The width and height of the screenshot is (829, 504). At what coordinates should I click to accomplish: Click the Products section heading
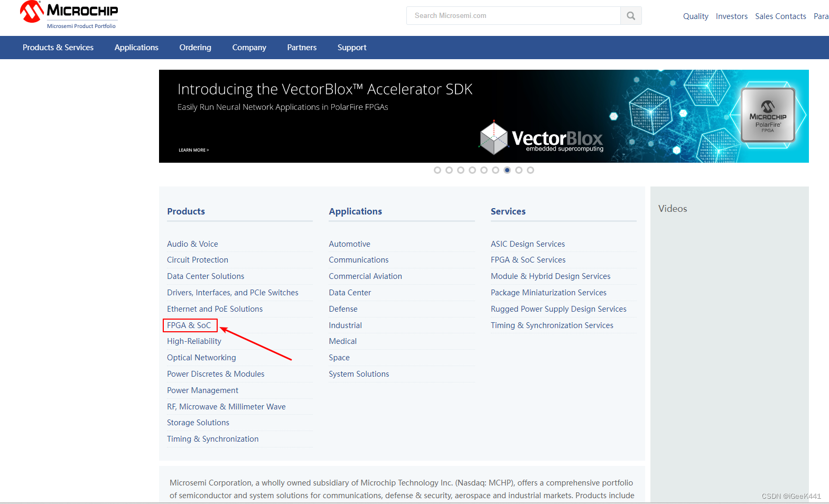[186, 211]
